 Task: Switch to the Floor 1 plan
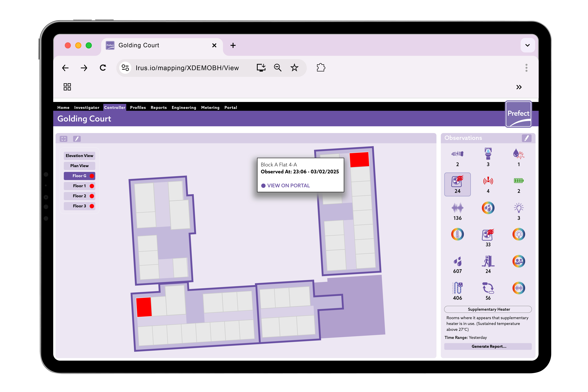pos(80,186)
